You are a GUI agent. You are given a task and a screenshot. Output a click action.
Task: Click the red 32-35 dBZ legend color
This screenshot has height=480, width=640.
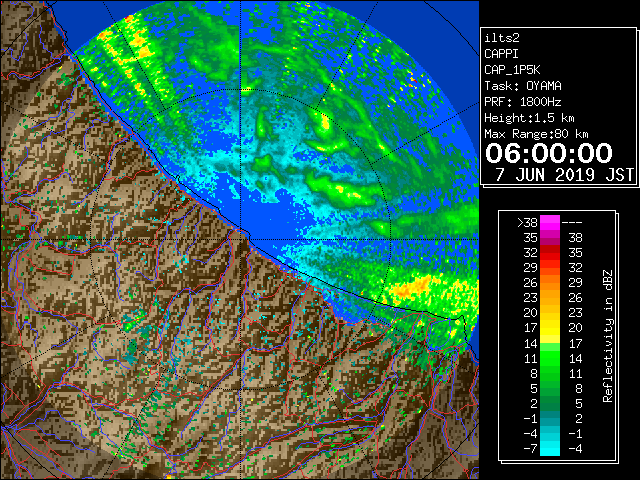click(x=550, y=253)
